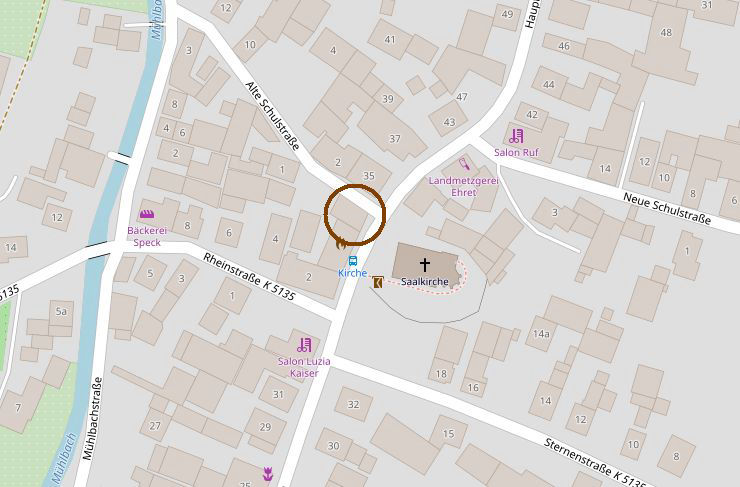Image resolution: width=740 pixels, height=487 pixels.
Task: Click the brown circle marker
Action: pyautogui.click(x=355, y=215)
